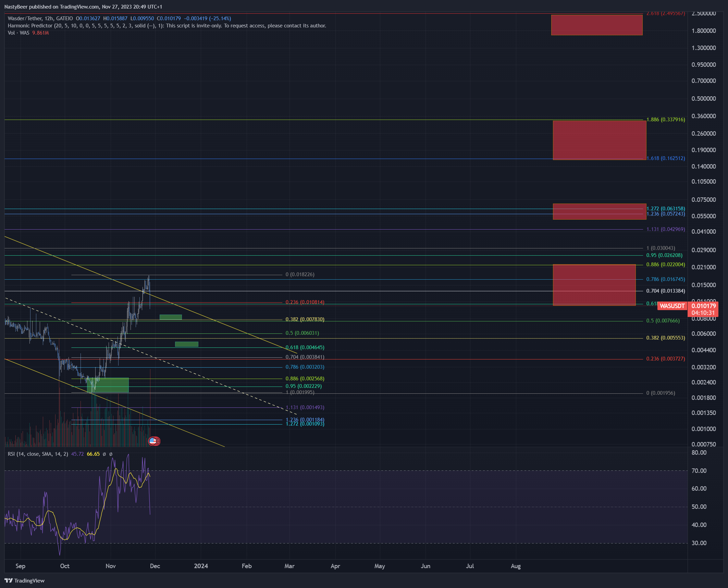Select the 1.131 (0.042969) Fibonacci label

coord(666,229)
